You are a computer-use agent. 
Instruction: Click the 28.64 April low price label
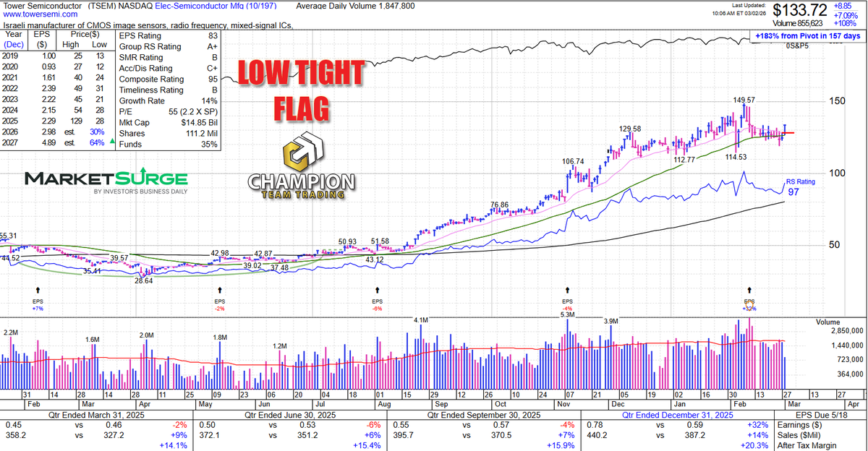(143, 280)
